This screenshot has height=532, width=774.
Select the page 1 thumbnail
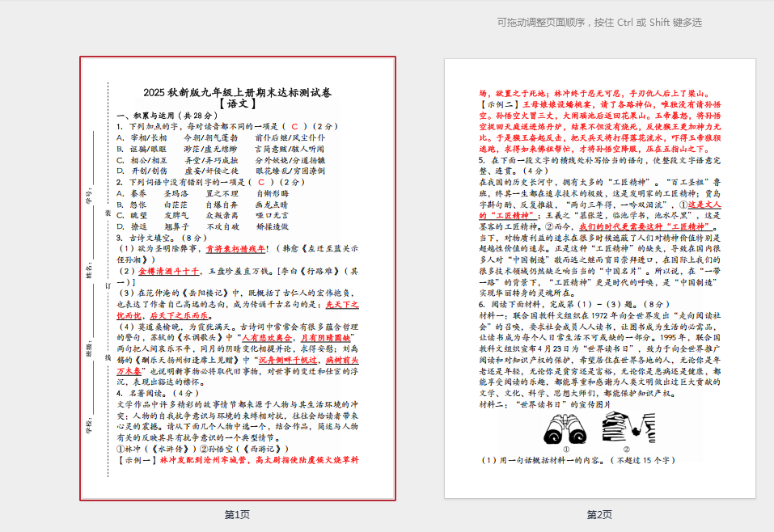237,279
